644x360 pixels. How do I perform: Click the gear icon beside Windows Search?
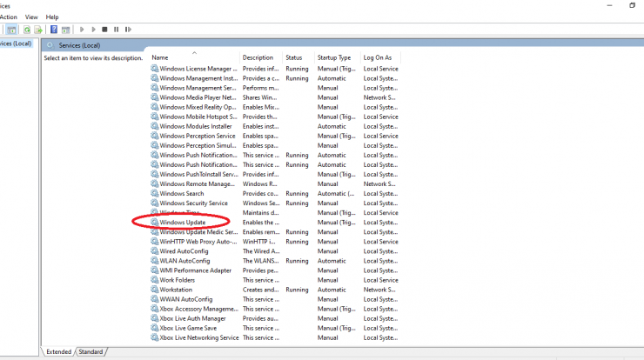[154, 193]
